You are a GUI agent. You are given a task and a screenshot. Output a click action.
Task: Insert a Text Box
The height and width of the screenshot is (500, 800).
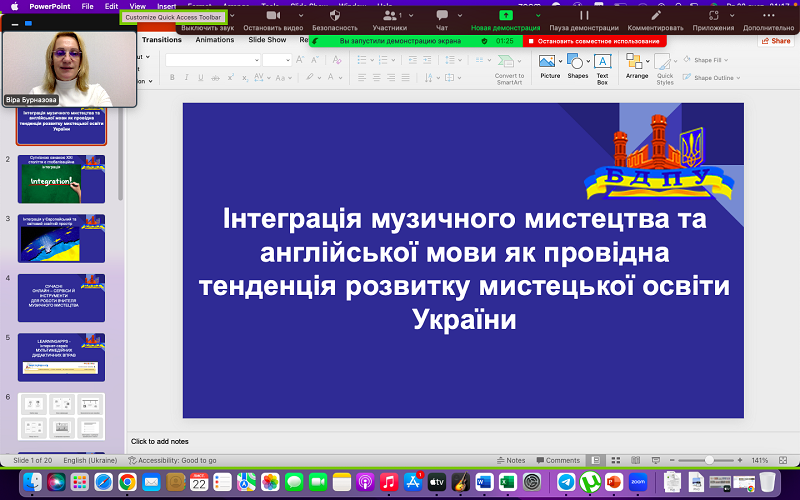pyautogui.click(x=603, y=69)
